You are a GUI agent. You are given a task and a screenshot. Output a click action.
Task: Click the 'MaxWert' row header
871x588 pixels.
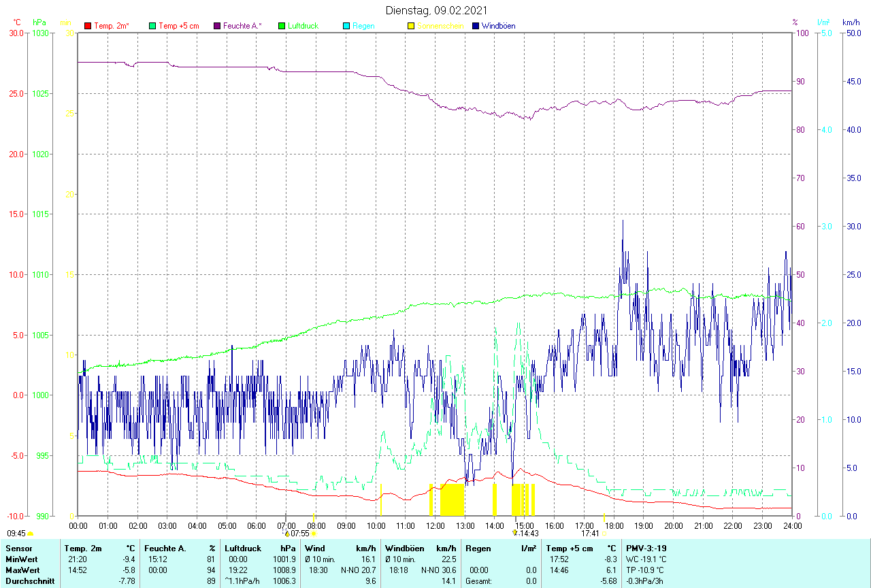(x=22, y=570)
